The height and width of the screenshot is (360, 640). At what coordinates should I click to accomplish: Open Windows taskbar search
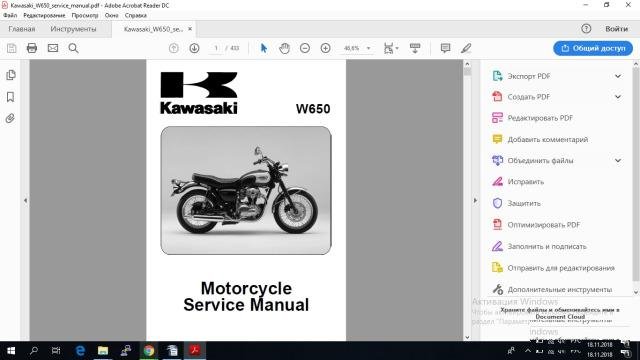point(34,351)
